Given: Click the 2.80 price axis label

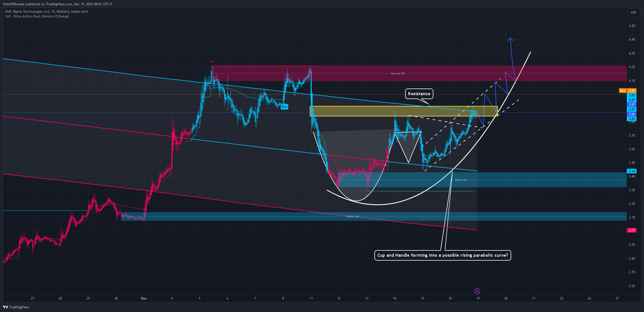Looking at the screenshot, I should [x=632, y=258].
